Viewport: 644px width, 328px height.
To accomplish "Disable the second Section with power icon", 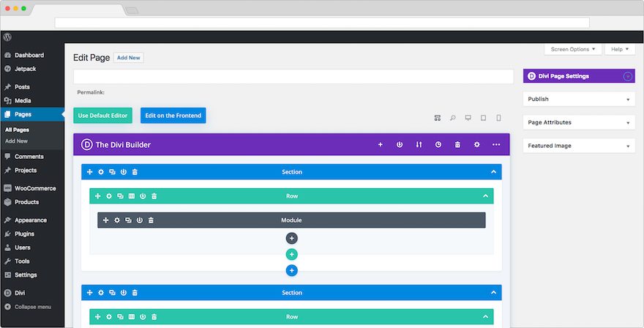I will (x=124, y=293).
